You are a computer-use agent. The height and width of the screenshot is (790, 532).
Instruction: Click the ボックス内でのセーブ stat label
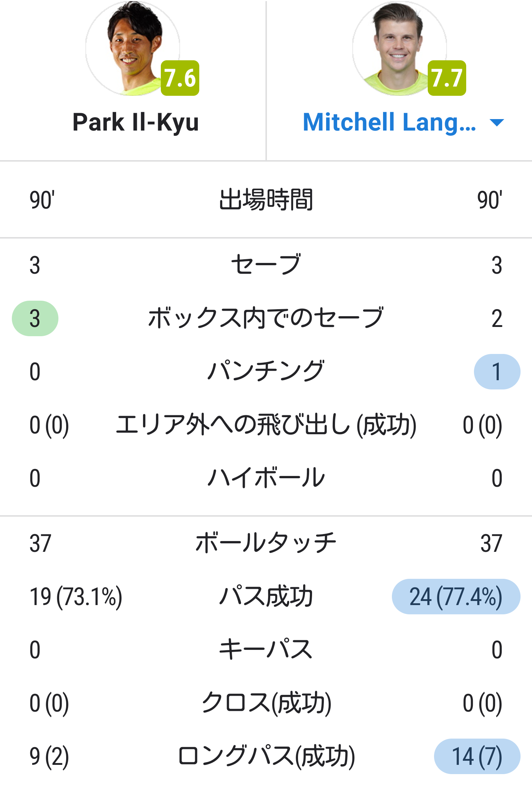pyautogui.click(x=266, y=318)
